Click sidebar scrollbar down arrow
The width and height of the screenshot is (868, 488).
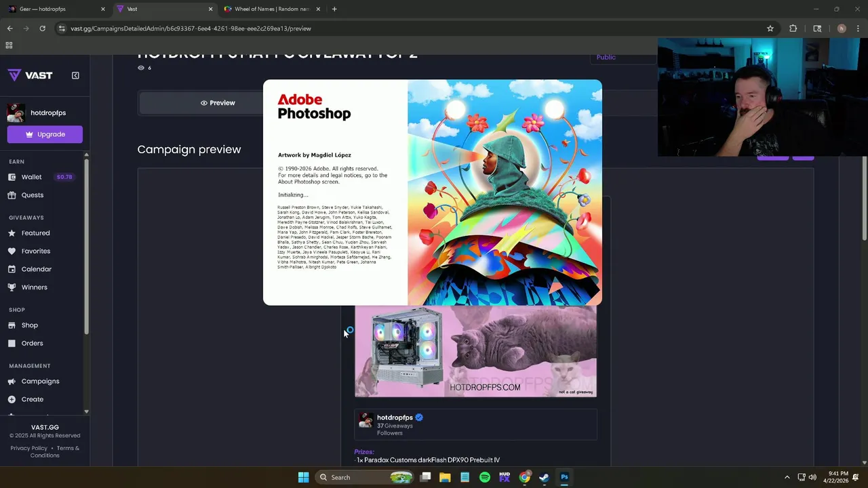pos(86,411)
